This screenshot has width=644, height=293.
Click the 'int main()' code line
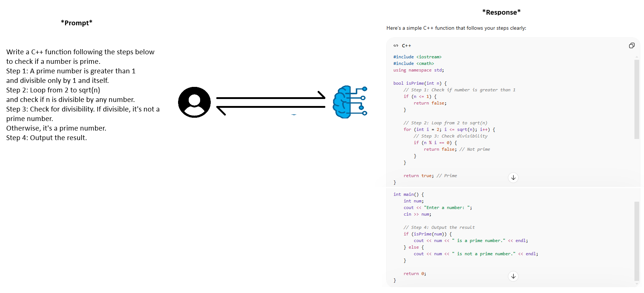coord(408,194)
